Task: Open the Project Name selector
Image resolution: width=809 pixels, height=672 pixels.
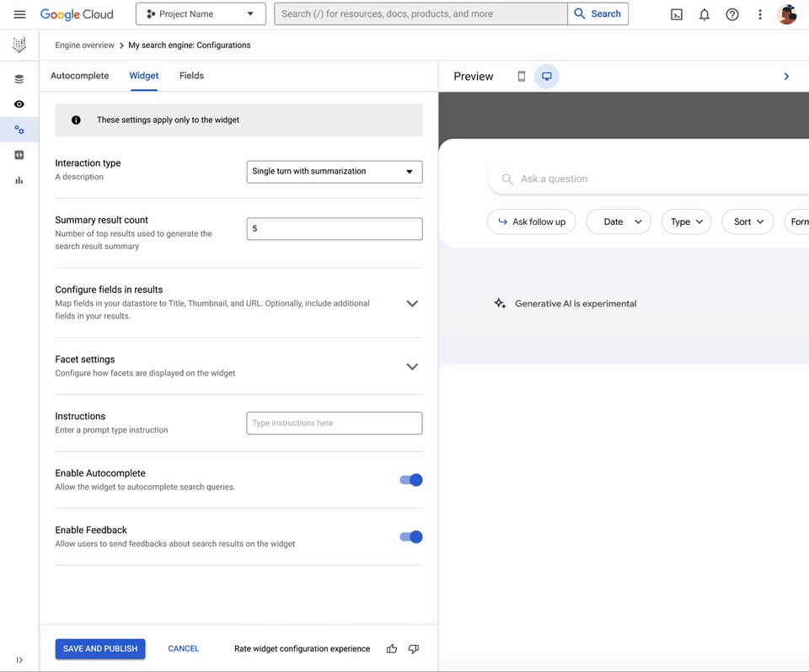Action: click(201, 14)
